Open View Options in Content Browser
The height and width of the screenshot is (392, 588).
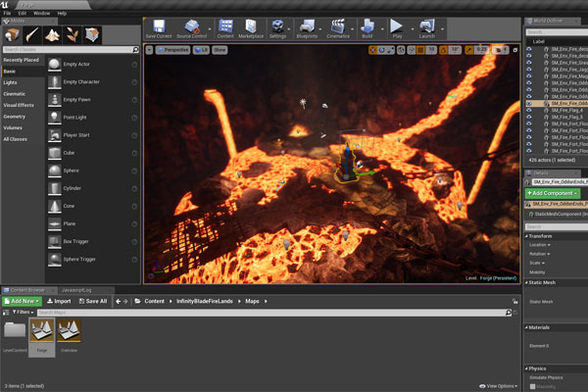pos(499,386)
